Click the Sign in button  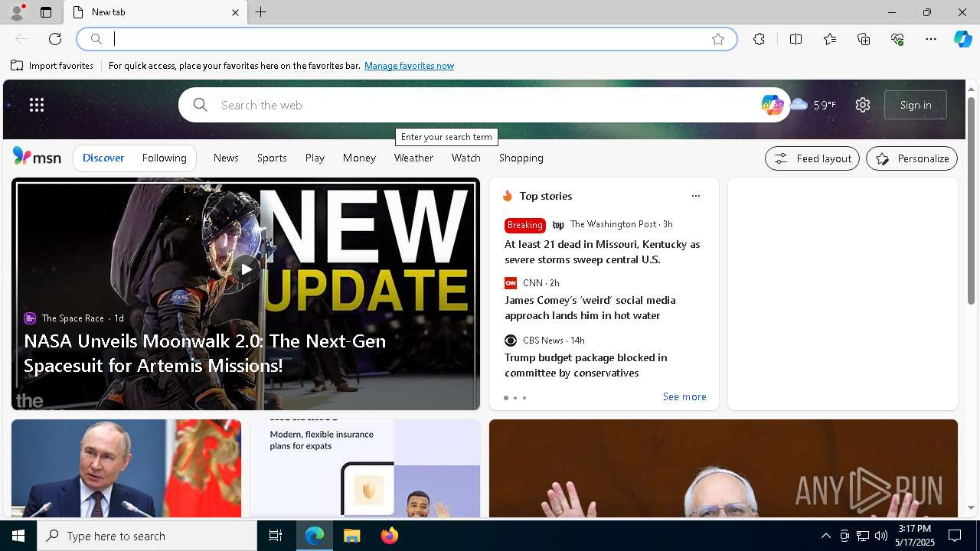click(916, 105)
